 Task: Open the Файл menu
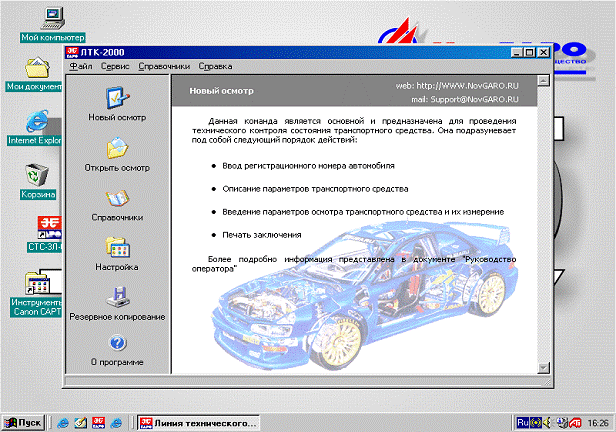click(81, 66)
